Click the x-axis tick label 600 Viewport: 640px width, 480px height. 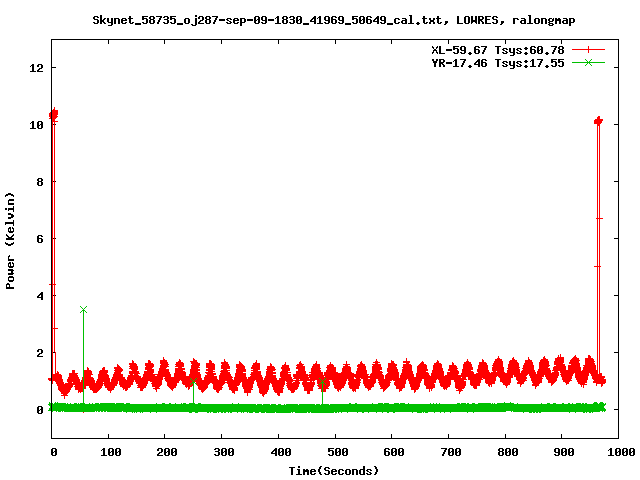pyautogui.click(x=393, y=452)
